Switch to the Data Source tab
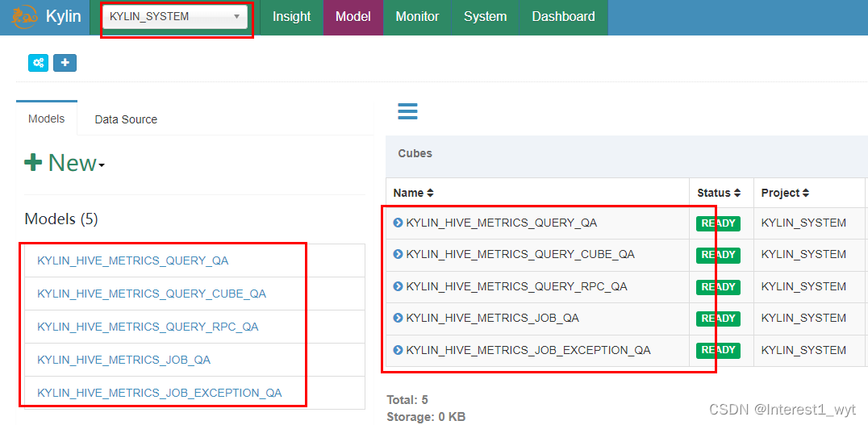The image size is (868, 425). click(x=126, y=119)
